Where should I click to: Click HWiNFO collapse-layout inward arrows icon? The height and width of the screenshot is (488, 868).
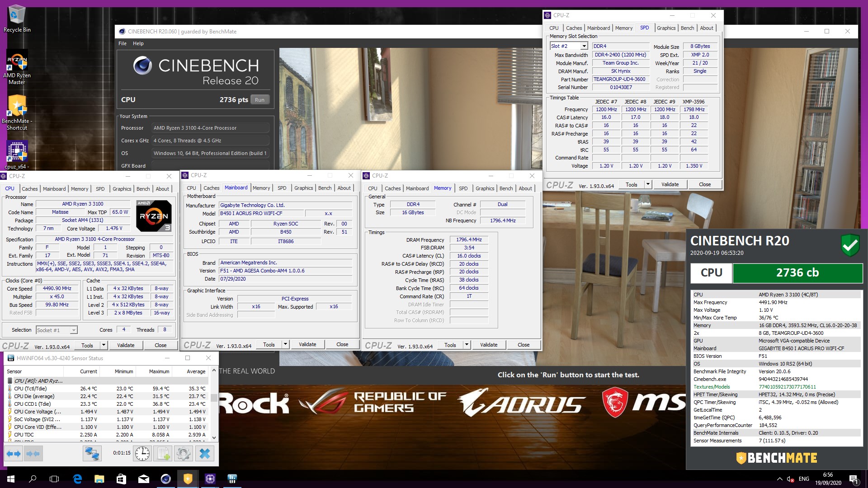[33, 453]
